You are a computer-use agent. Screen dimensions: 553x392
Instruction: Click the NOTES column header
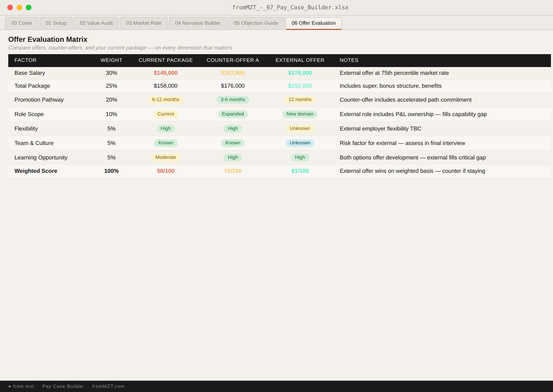[x=349, y=60]
